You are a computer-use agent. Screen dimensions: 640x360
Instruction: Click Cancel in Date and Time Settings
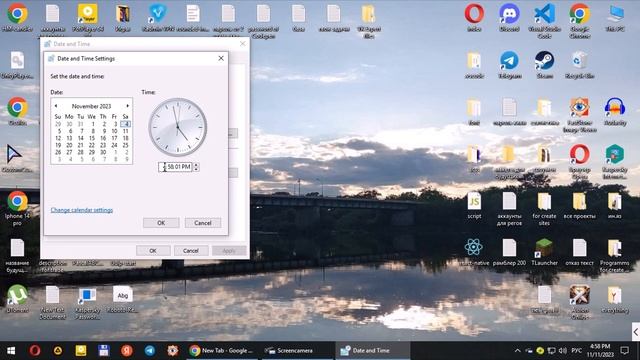203,223
